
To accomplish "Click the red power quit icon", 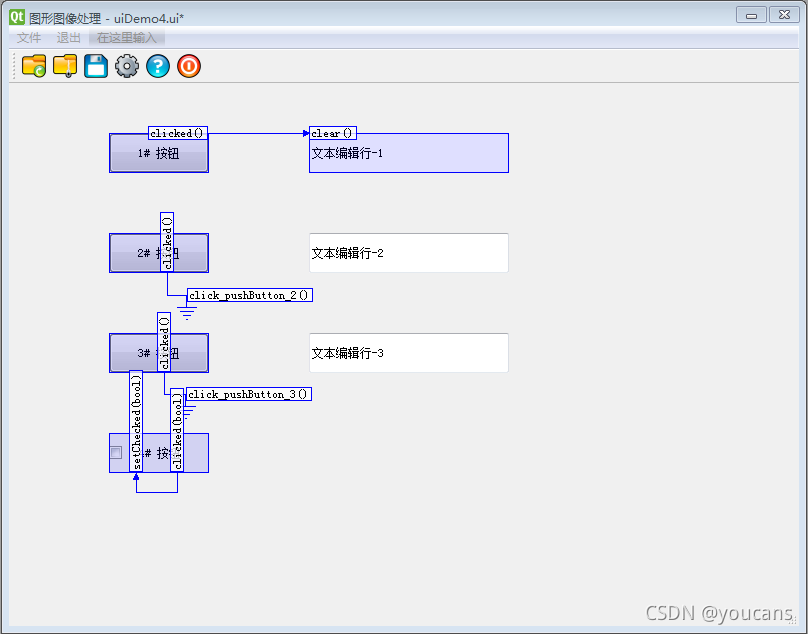I will point(189,67).
